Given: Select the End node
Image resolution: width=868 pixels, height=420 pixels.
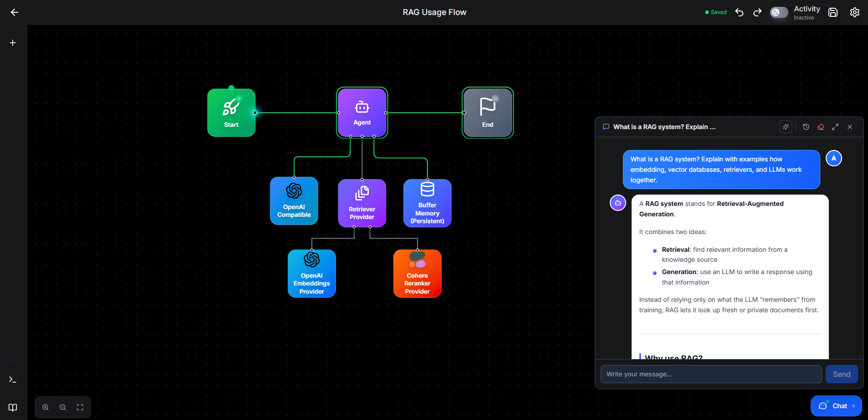Looking at the screenshot, I should pos(488,113).
